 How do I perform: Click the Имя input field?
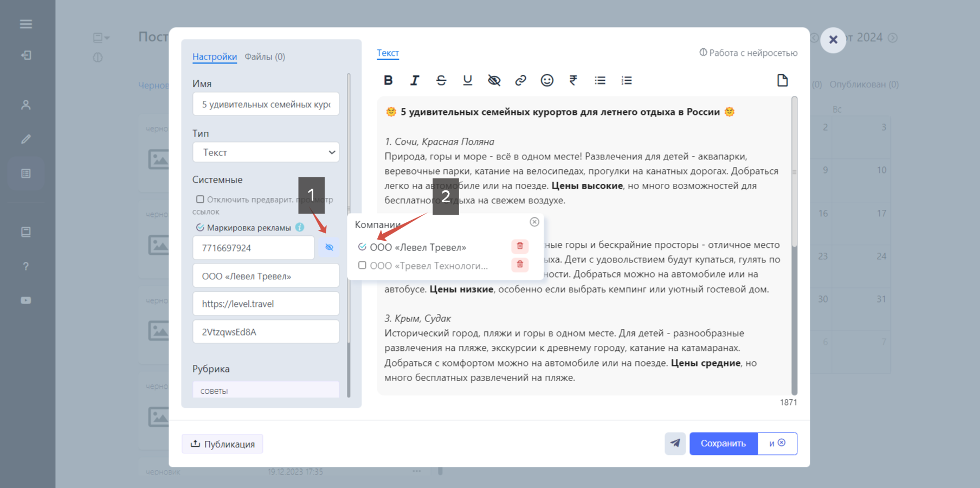click(266, 104)
